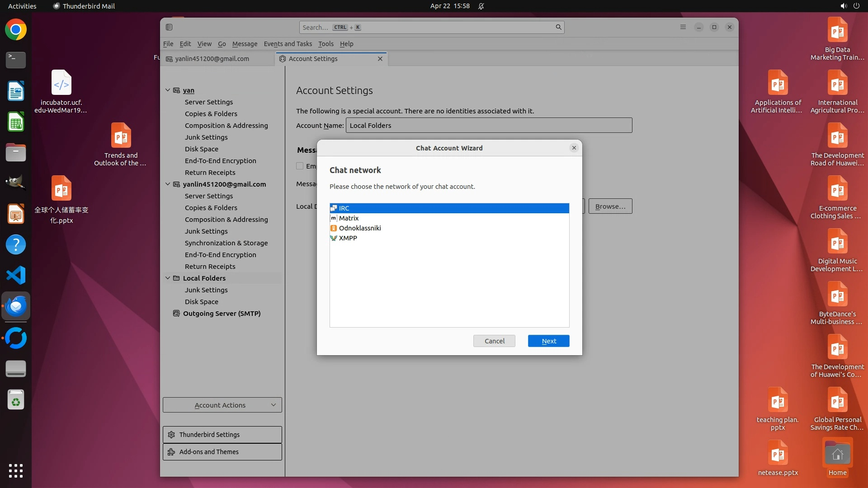Collapse the yanlin451200@gmail.com account tree
Screen dimensions: 868x488
(168, 184)
